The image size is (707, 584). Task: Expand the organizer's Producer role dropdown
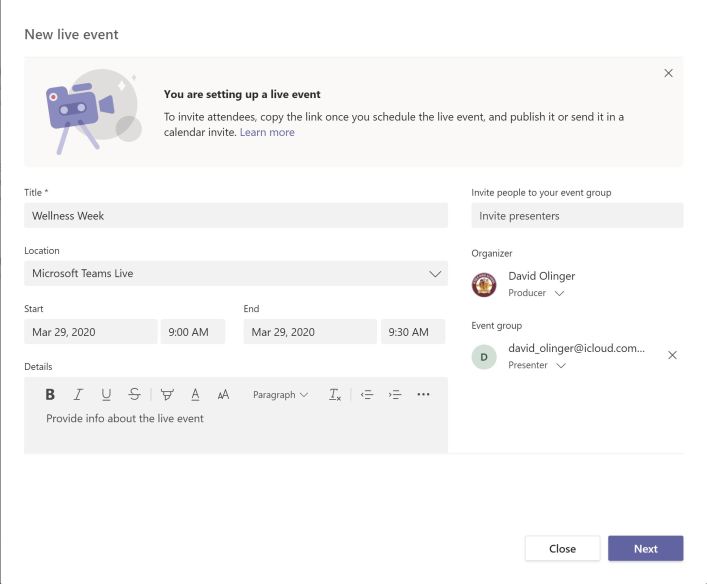559,294
